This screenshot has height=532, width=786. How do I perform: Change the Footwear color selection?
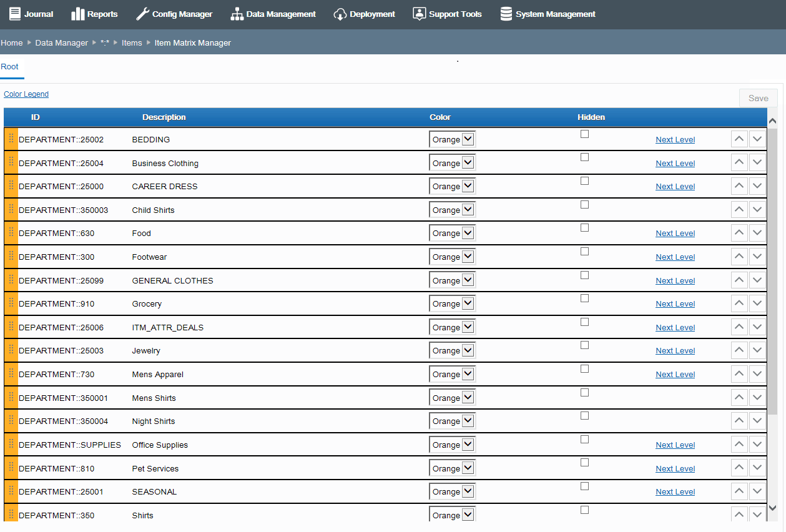(x=452, y=256)
